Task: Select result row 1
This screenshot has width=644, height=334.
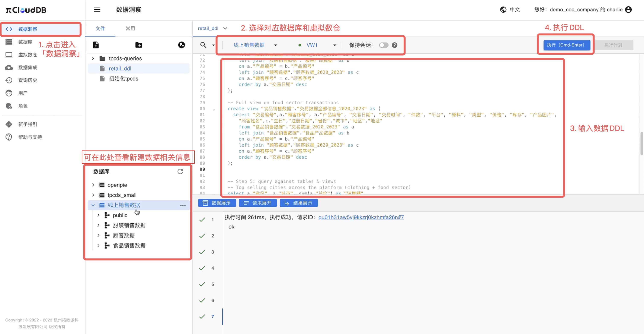Action: click(208, 220)
